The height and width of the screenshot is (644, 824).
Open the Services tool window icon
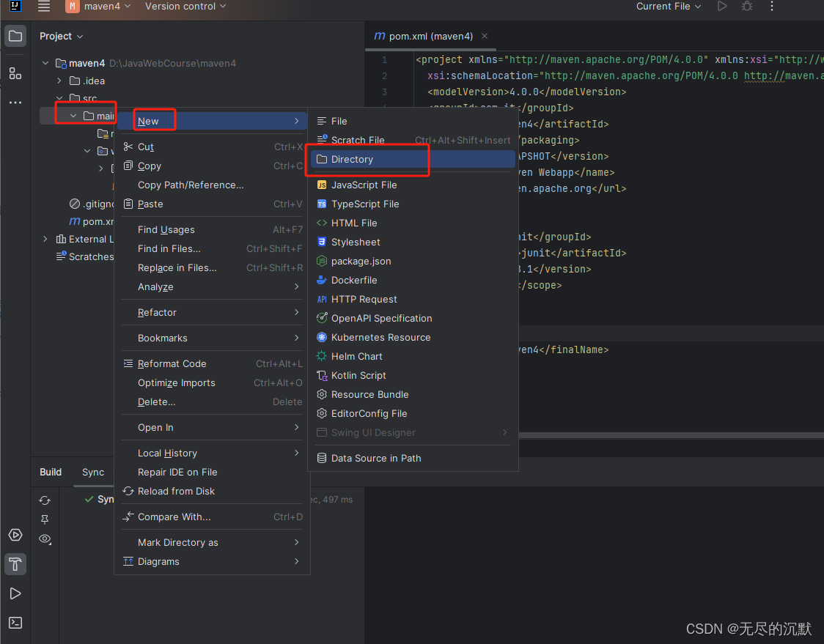[x=15, y=535]
